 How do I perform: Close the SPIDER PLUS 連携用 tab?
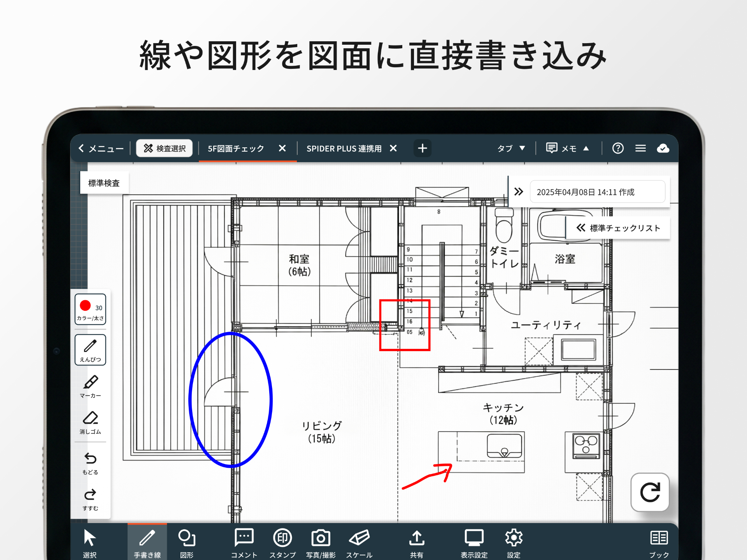coord(393,148)
